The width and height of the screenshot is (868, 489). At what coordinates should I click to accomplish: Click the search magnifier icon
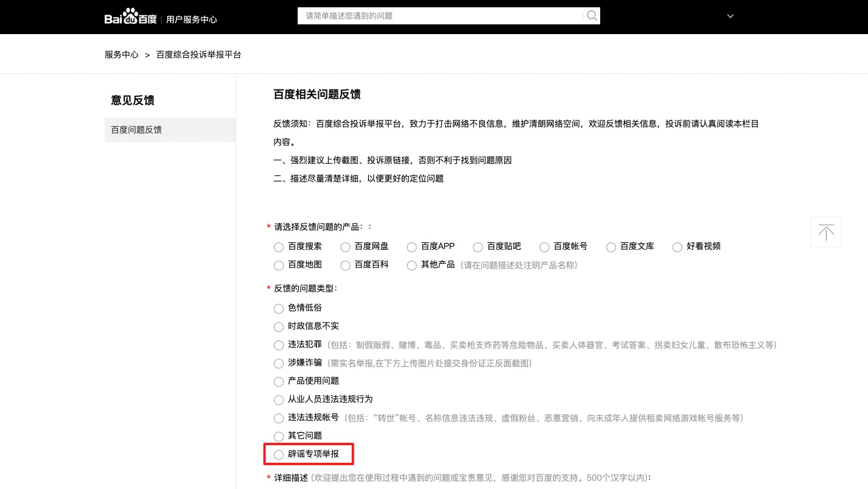pos(592,16)
